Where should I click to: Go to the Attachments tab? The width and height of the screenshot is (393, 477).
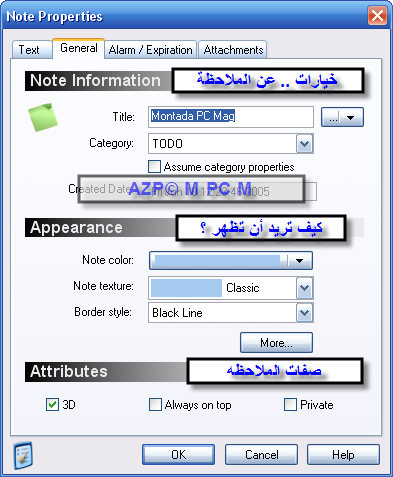pos(233,50)
